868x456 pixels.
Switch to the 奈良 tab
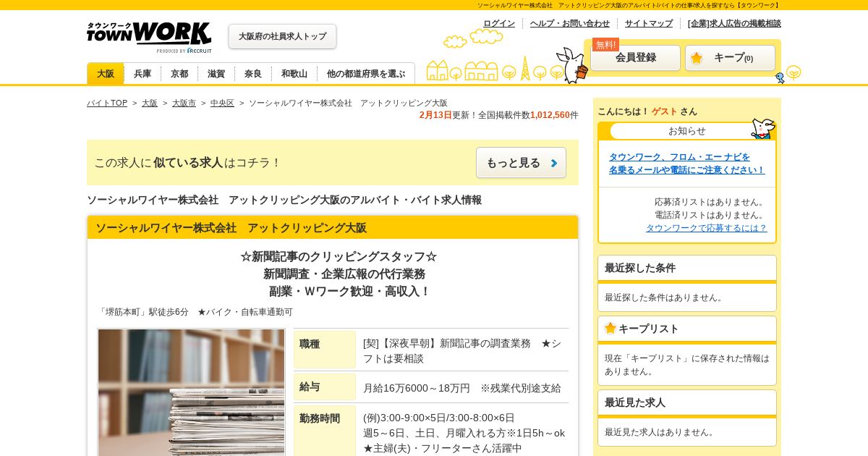(x=253, y=74)
